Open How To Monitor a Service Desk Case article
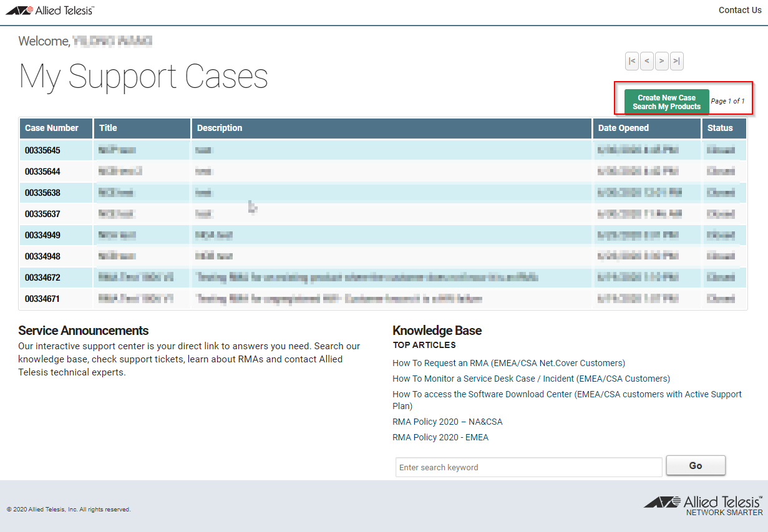 531,379
